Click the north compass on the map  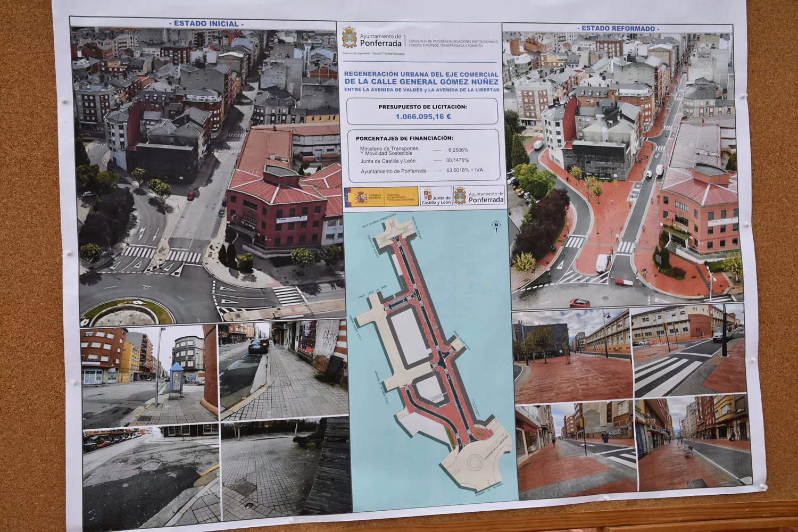495,226
